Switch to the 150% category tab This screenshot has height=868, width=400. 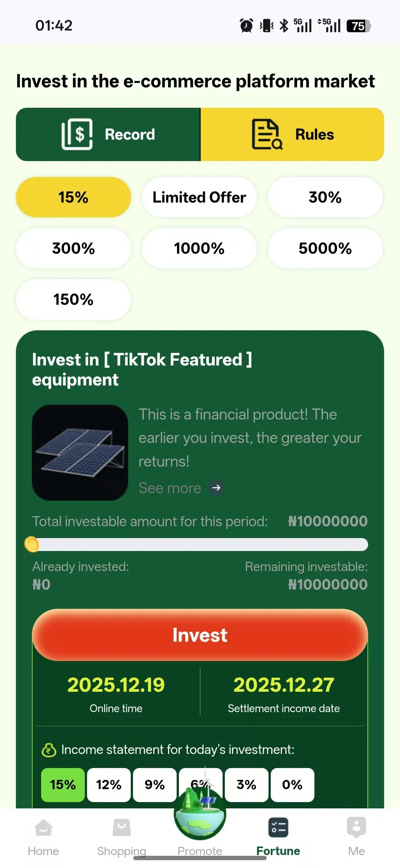point(73,299)
